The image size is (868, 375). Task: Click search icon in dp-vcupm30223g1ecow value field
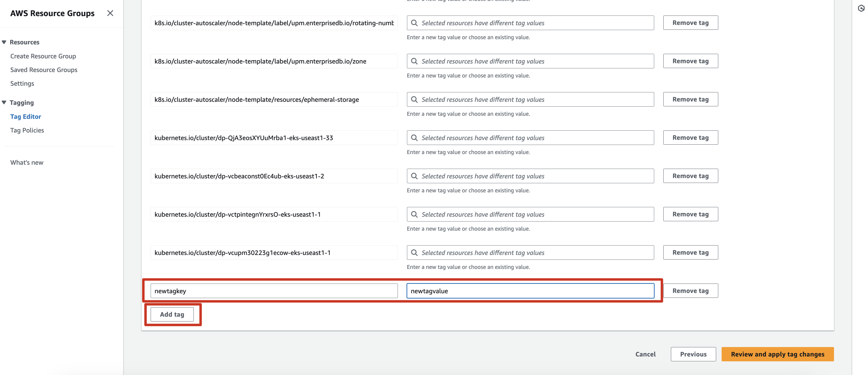(415, 253)
